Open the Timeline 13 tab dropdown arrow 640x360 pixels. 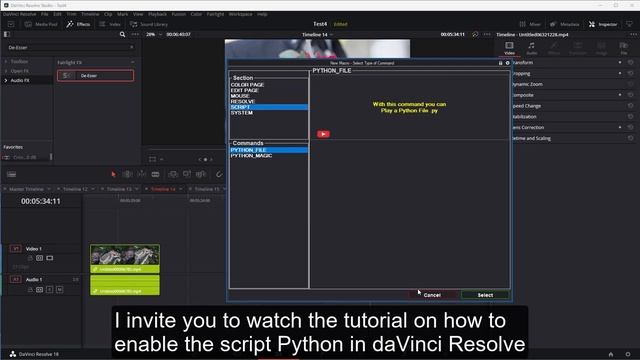click(x=137, y=189)
